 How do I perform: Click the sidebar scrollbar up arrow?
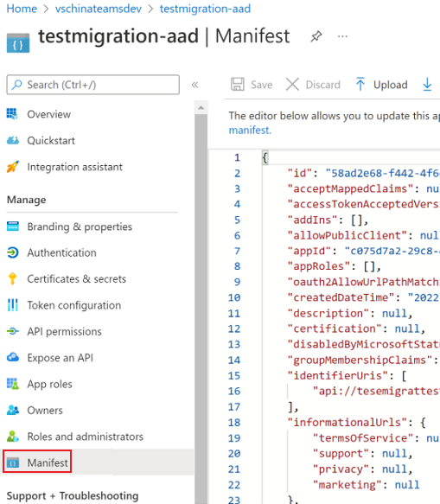point(201,108)
